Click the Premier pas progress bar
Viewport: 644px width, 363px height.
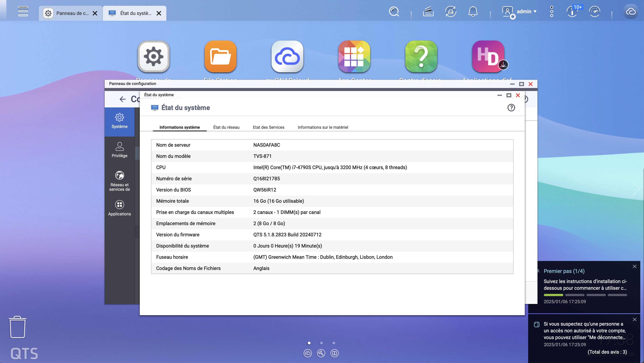click(585, 295)
